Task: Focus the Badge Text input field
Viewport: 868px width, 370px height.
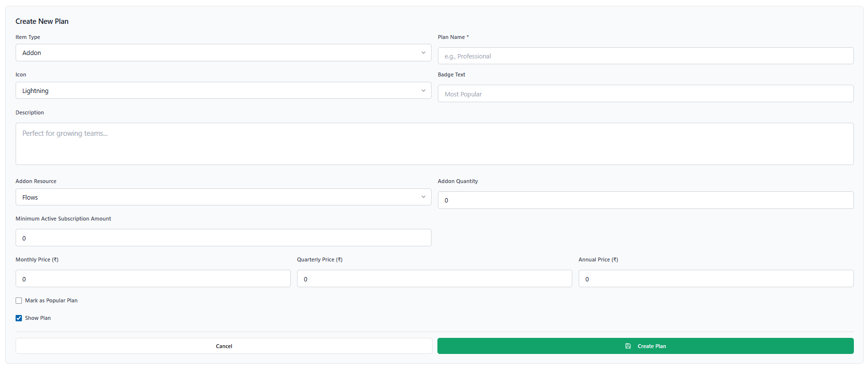Action: pos(645,93)
